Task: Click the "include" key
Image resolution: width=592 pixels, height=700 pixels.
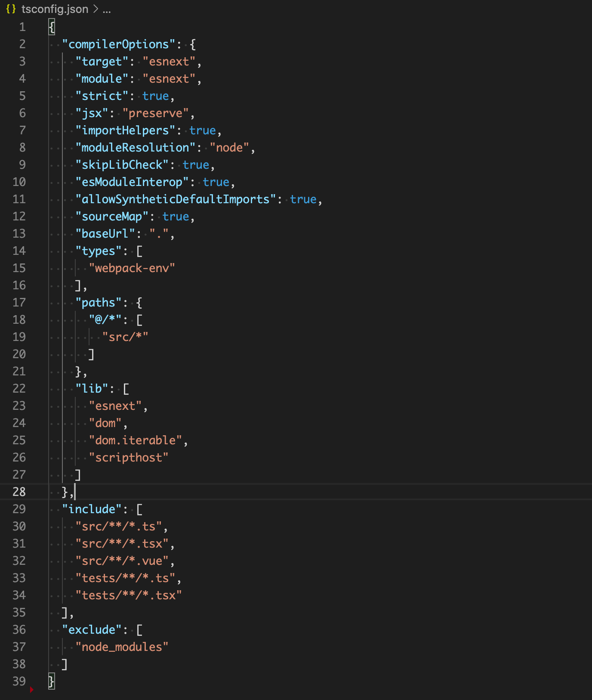Action: (92, 509)
